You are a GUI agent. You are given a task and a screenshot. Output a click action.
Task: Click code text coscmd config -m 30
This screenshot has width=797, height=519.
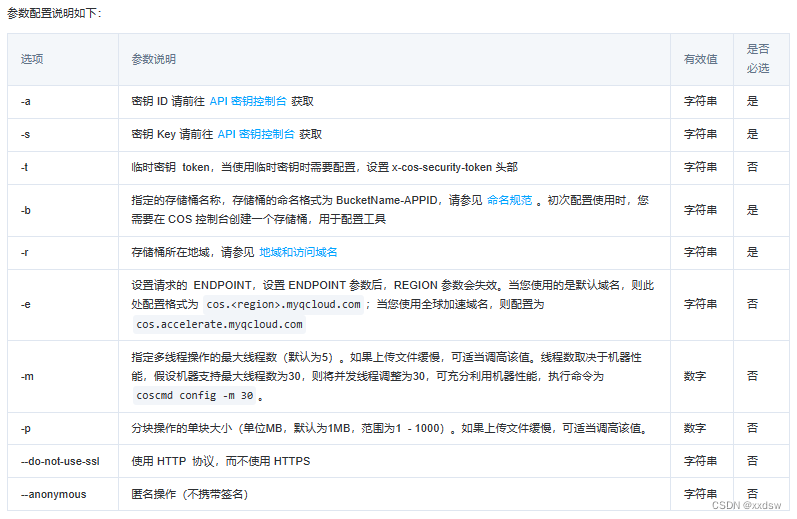195,395
